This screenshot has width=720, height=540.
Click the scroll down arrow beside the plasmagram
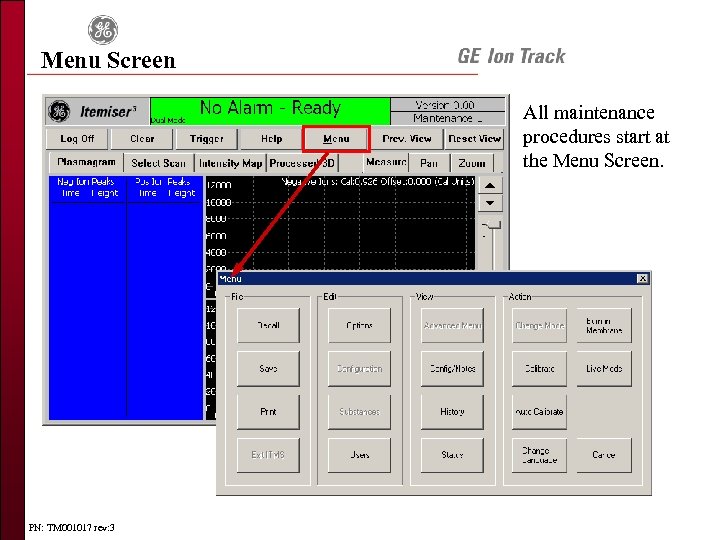click(x=490, y=202)
